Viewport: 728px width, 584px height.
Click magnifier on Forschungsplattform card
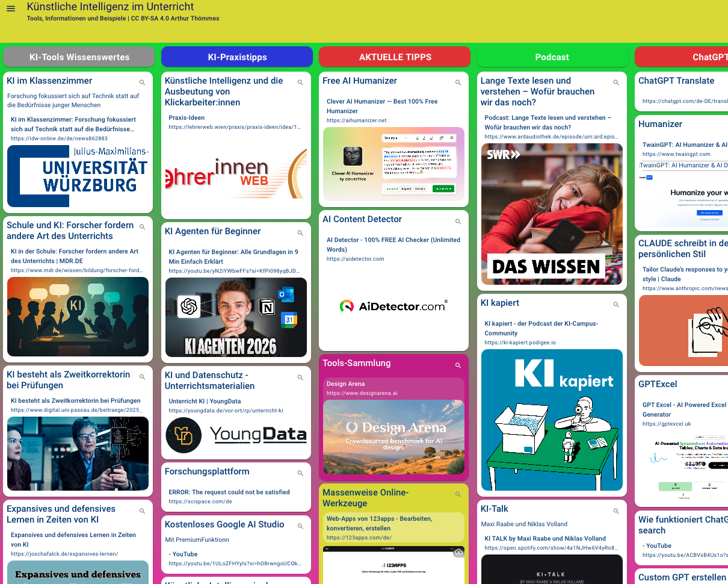(x=300, y=473)
